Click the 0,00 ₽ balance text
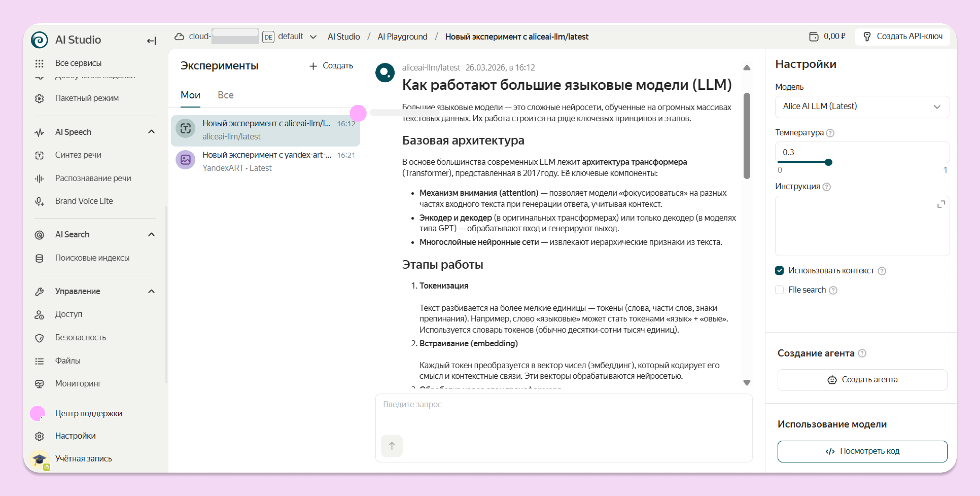 834,37
